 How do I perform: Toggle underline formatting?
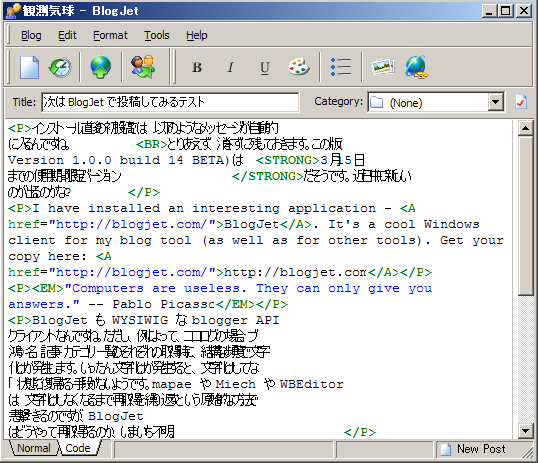click(265, 68)
